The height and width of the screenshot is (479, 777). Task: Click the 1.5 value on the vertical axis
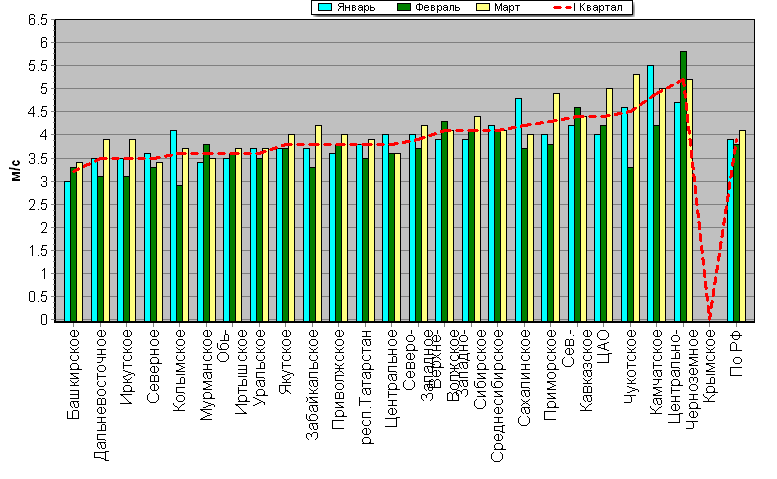38,251
